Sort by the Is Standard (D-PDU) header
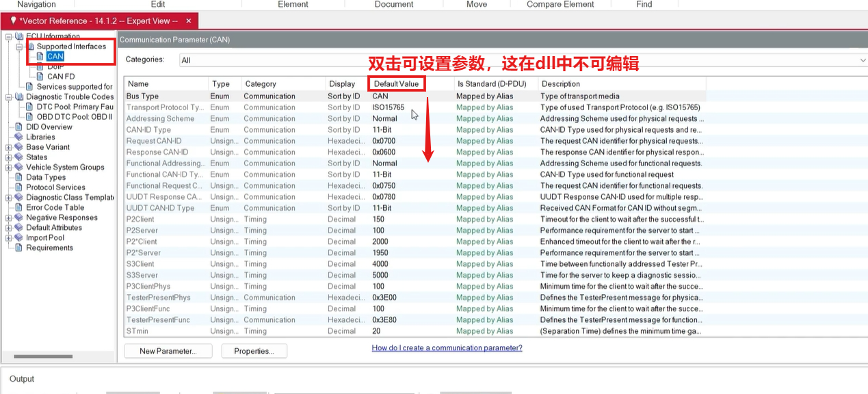Image resolution: width=868 pixels, height=394 pixels. pos(496,83)
